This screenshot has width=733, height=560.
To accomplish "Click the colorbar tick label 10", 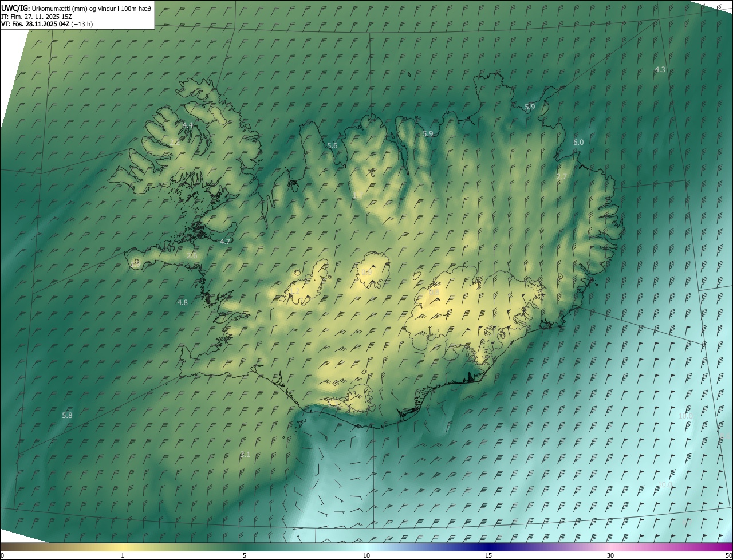I will (366, 555).
